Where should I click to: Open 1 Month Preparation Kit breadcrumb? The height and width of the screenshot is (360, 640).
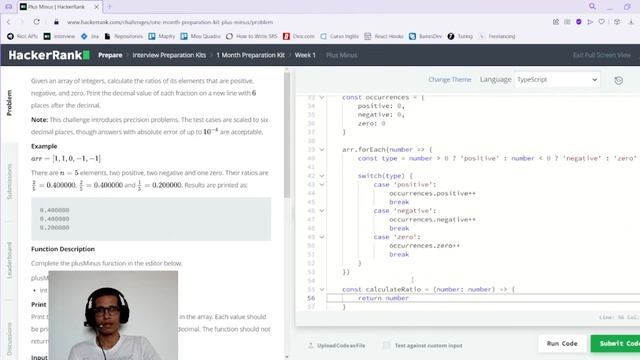coord(251,55)
